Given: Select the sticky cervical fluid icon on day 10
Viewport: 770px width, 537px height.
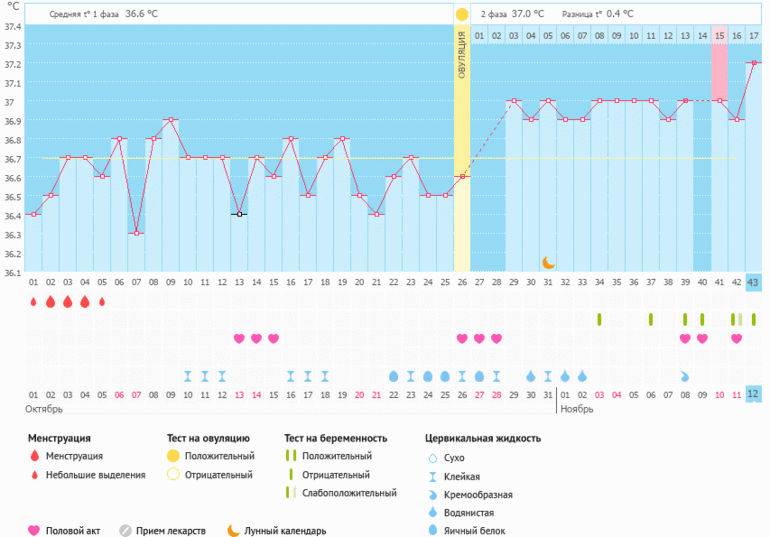Looking at the screenshot, I should coord(187,377).
